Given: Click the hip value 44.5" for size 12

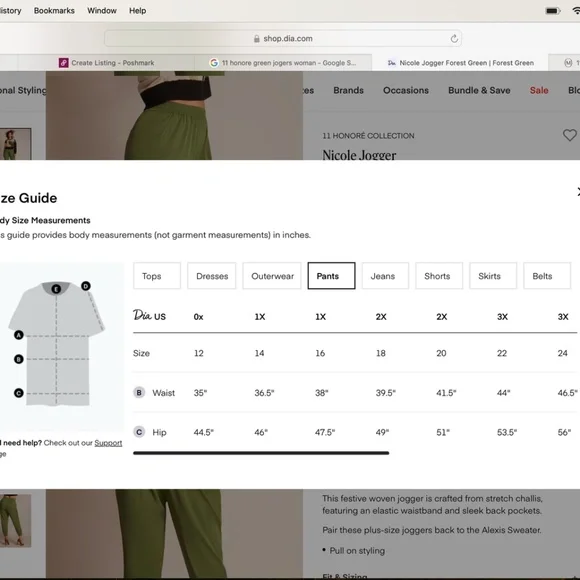Looking at the screenshot, I should pos(203,432).
